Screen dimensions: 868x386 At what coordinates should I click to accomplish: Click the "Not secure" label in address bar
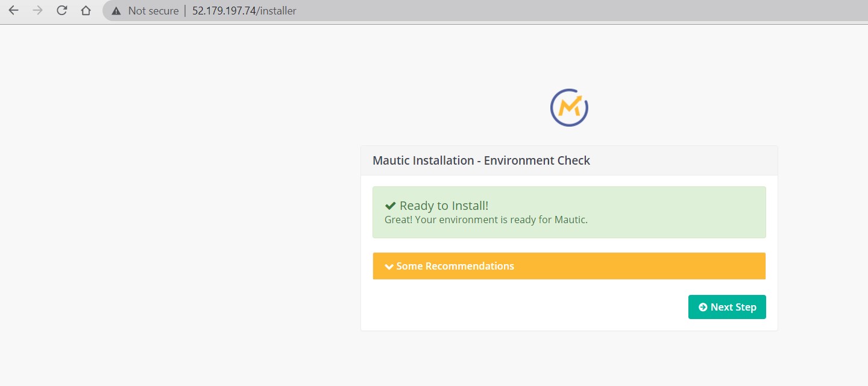pos(153,11)
